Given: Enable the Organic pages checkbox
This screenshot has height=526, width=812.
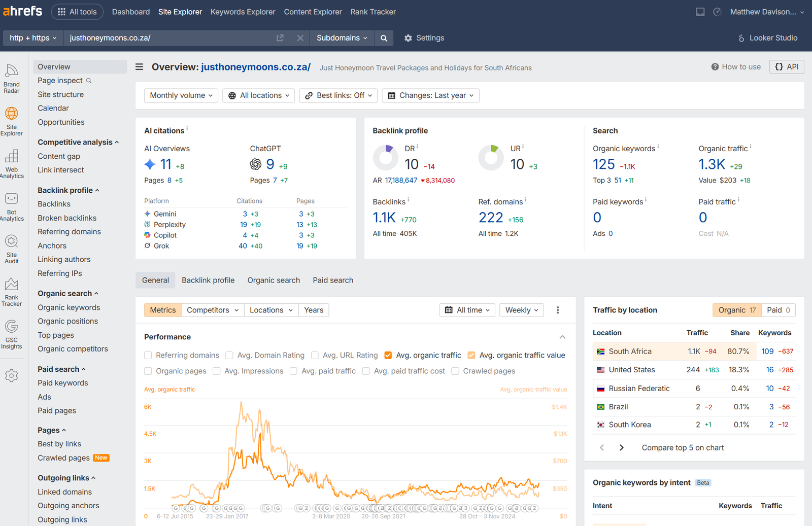Looking at the screenshot, I should [x=148, y=371].
